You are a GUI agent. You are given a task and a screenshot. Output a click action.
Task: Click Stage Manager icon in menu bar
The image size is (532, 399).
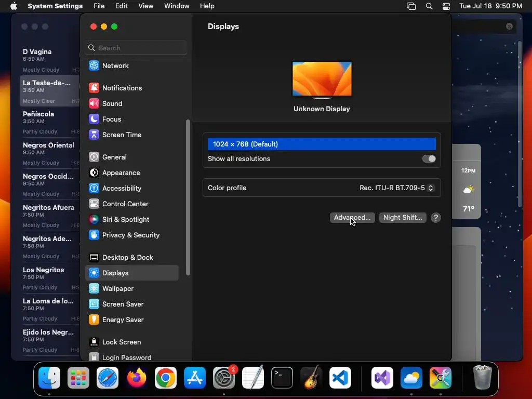[411, 6]
